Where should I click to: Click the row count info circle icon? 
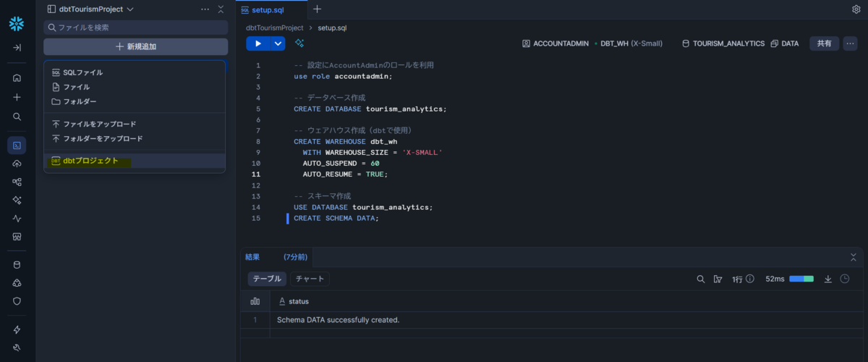[750, 279]
